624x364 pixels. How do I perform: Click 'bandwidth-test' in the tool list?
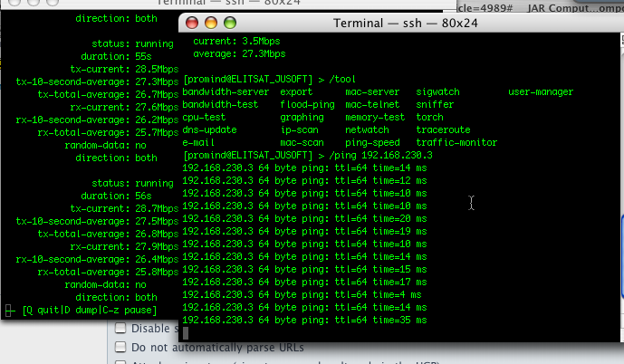(x=220, y=105)
